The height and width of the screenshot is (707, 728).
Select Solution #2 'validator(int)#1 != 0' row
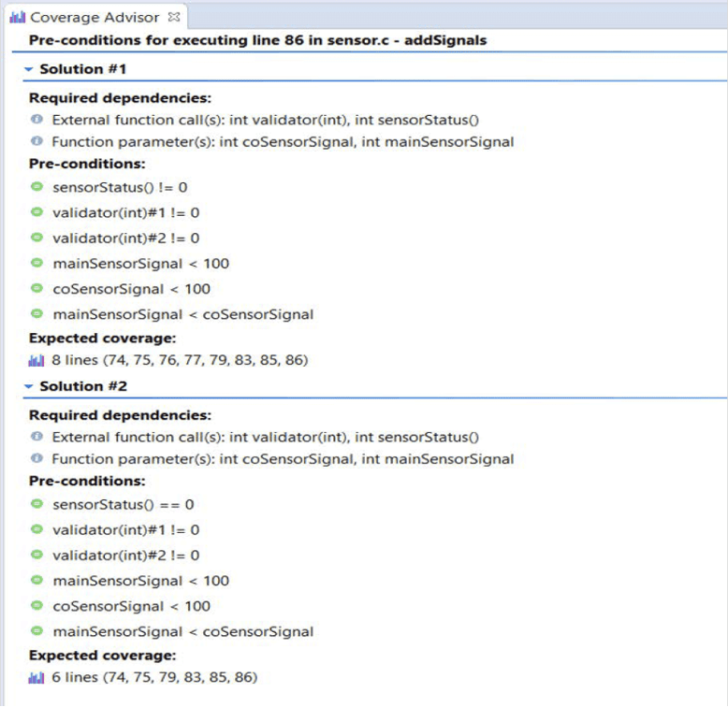[125, 530]
